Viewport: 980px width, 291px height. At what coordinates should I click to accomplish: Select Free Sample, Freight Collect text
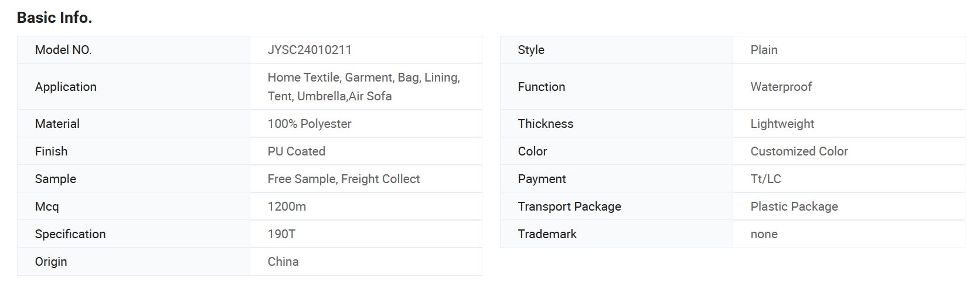pyautogui.click(x=344, y=179)
